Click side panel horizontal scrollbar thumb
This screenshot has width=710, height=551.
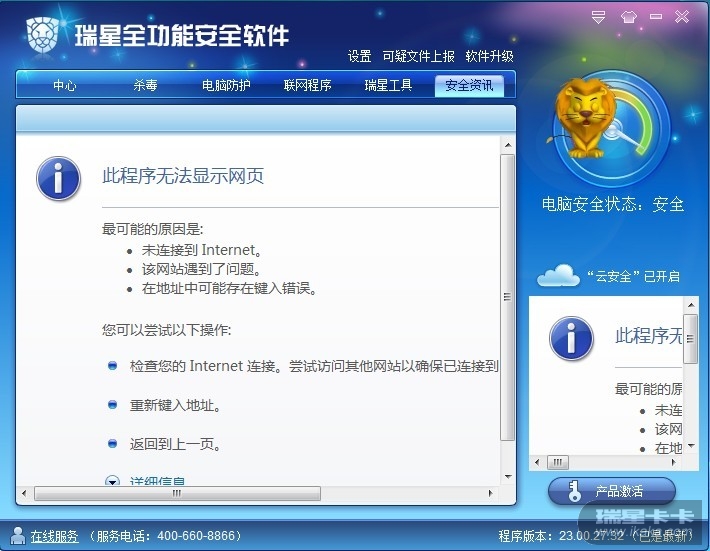(557, 462)
